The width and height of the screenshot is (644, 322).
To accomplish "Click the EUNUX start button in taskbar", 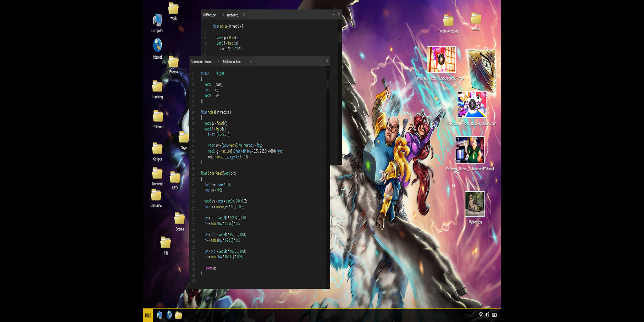I will pos(148,315).
